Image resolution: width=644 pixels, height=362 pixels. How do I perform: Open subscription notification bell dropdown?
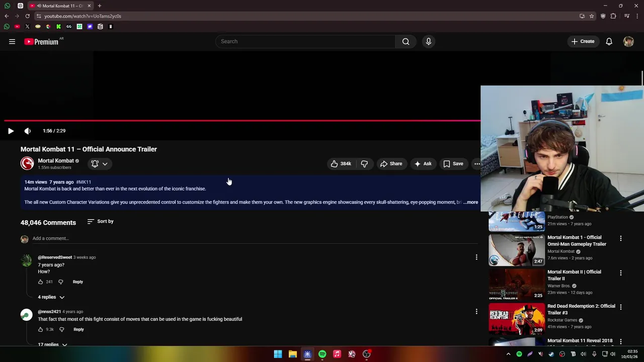point(100,163)
